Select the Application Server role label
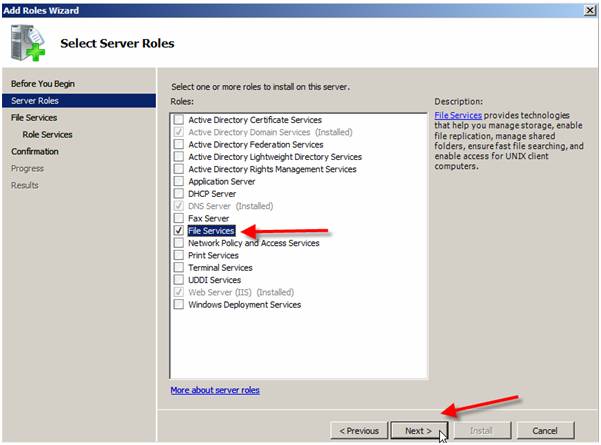Screen dimensions: 601x445 222,181
